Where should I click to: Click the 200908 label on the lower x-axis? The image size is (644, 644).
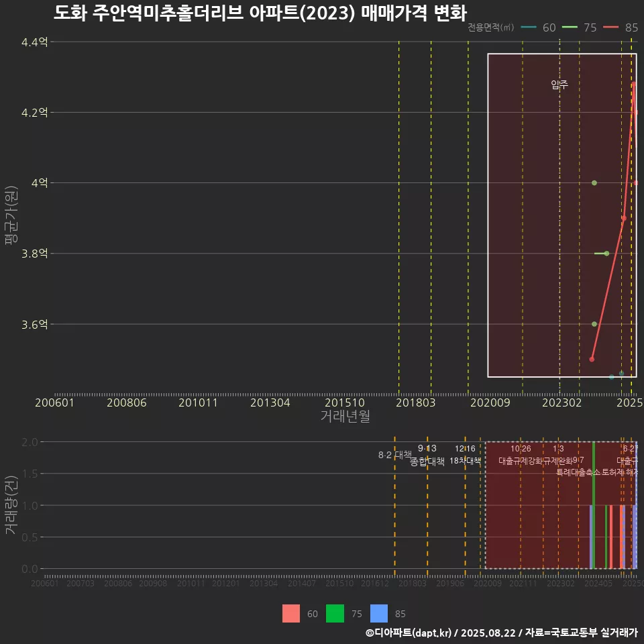tap(153, 583)
